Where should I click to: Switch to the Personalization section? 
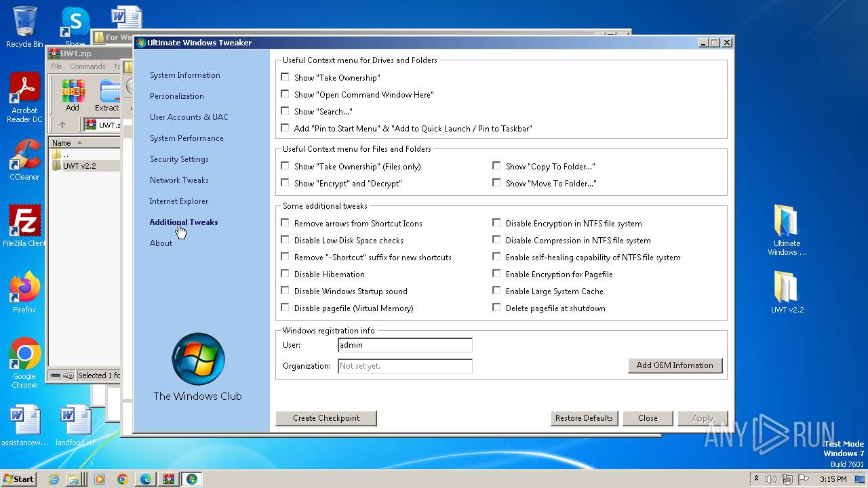tap(176, 96)
